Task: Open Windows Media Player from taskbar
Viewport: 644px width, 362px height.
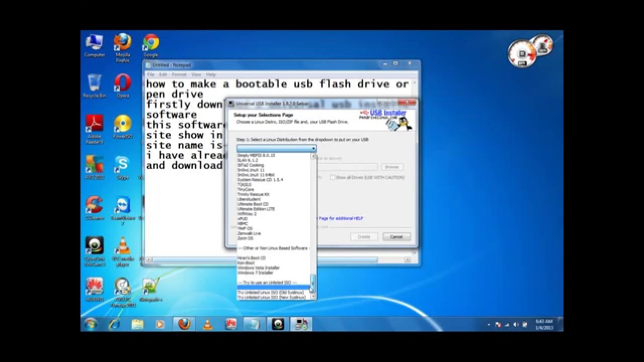Action: [160, 324]
